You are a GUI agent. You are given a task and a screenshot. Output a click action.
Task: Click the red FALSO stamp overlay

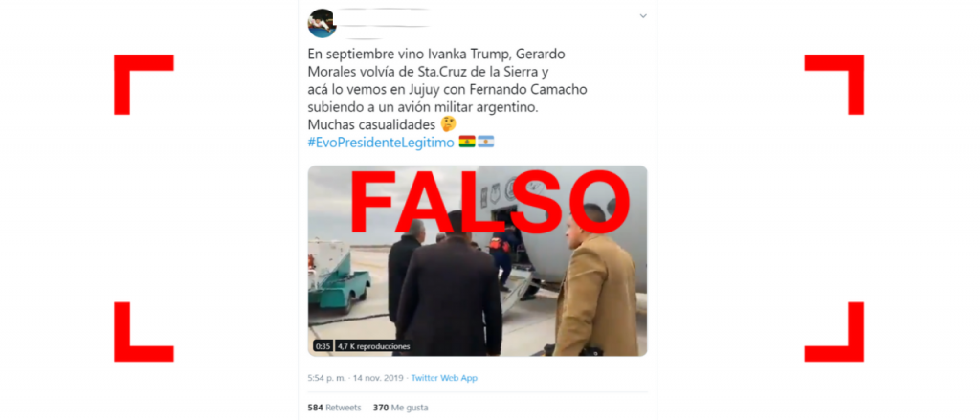(x=490, y=203)
